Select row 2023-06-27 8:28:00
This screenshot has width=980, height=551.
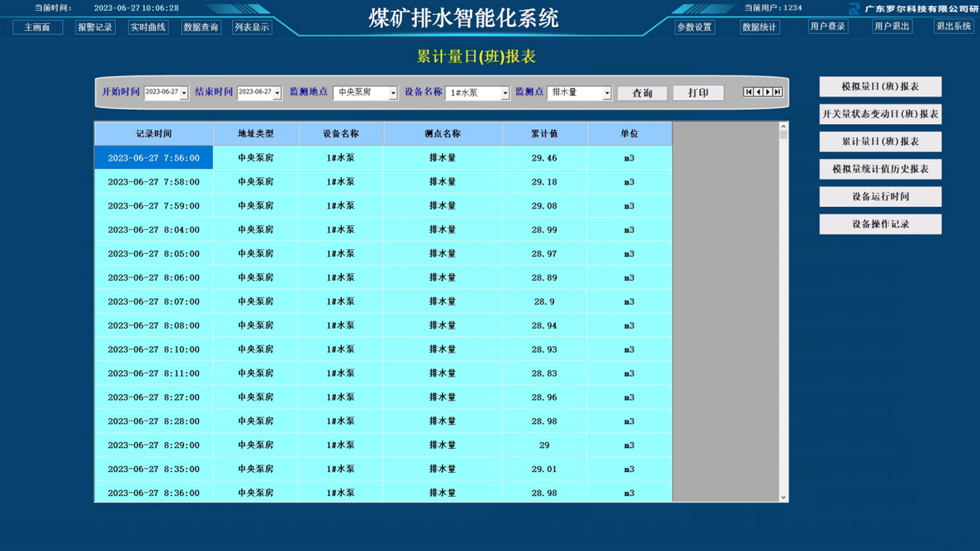pos(383,421)
